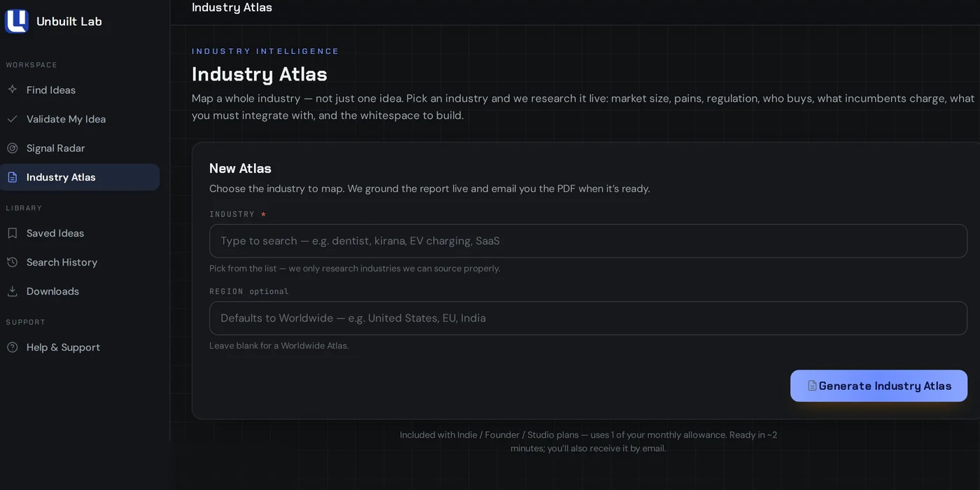Click the 'Choose the industry to map' description
This screenshot has height=490, width=980.
tap(429, 189)
